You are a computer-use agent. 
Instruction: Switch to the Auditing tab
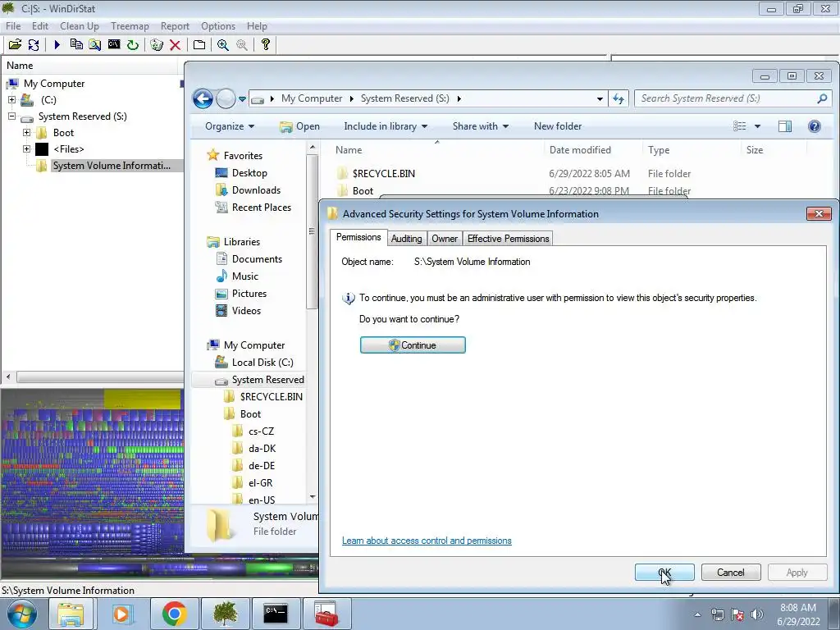click(x=406, y=239)
